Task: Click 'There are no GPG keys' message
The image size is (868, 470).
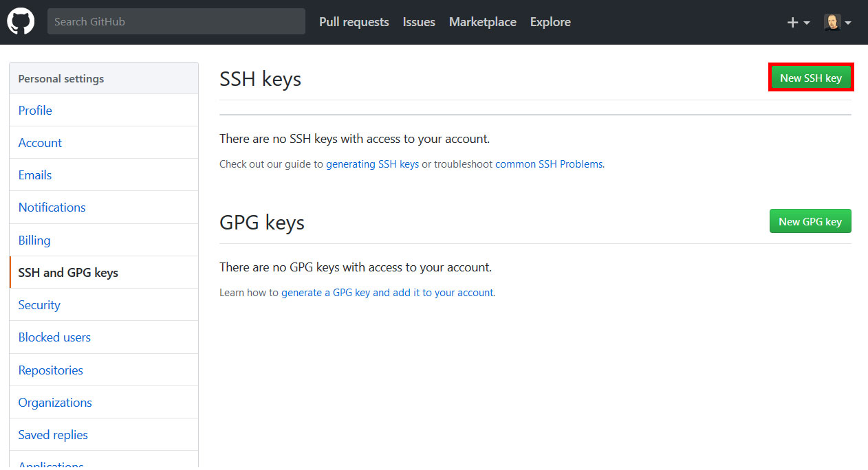Action: (356, 267)
